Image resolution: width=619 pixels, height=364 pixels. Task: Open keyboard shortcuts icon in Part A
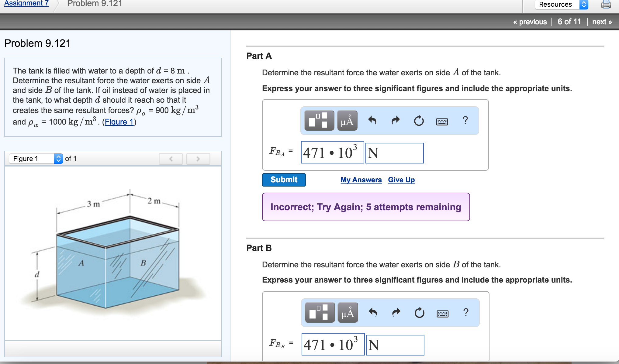click(x=442, y=122)
